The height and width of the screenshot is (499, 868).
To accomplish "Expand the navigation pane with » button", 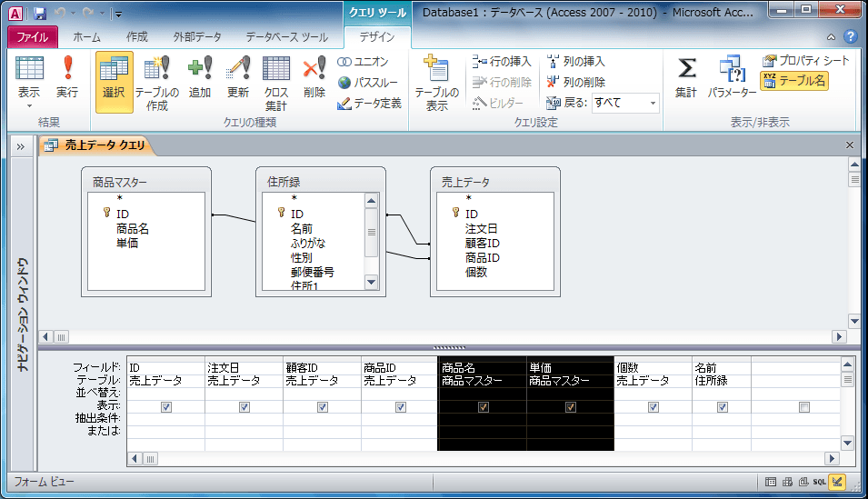I will (21, 146).
